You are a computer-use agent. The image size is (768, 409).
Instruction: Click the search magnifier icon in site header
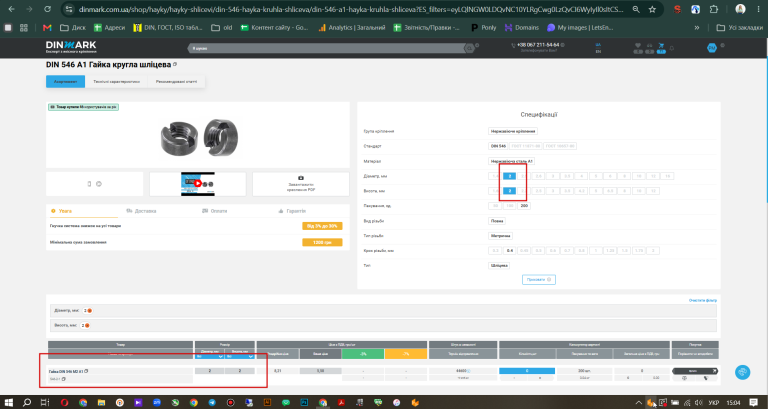(x=469, y=48)
